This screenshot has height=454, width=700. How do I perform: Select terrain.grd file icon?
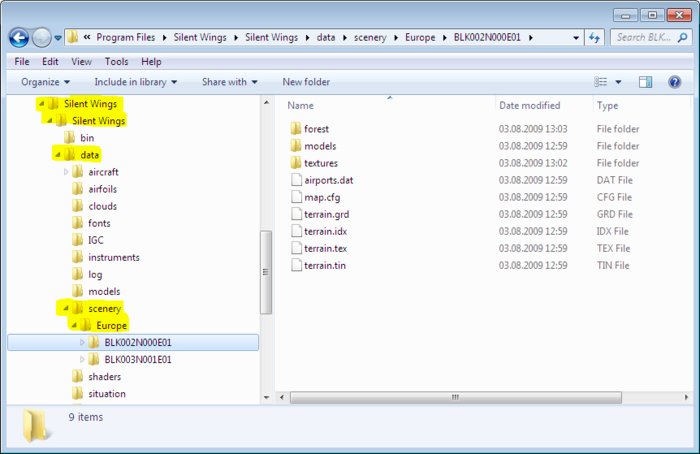[296, 214]
